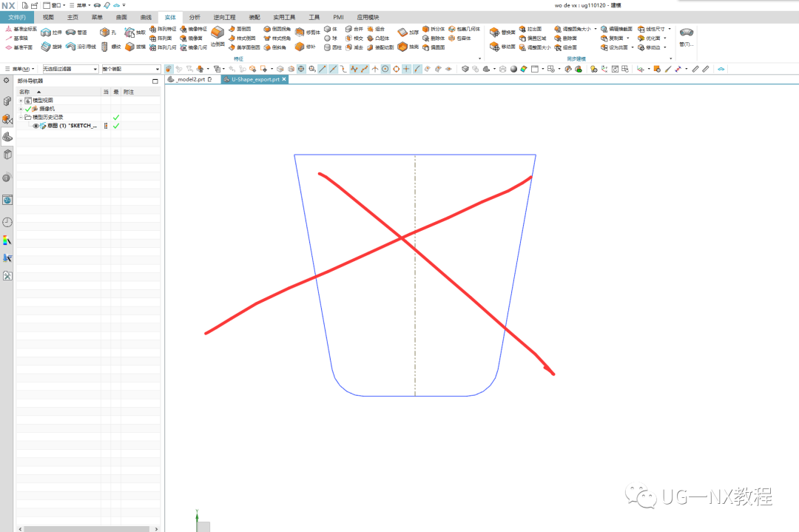Open the 整个装配 scope dropdown
The image size is (799, 532).
click(x=131, y=69)
